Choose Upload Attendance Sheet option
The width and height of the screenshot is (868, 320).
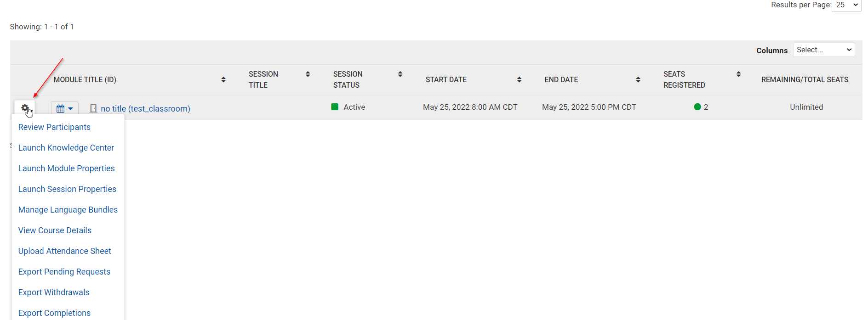pos(65,251)
